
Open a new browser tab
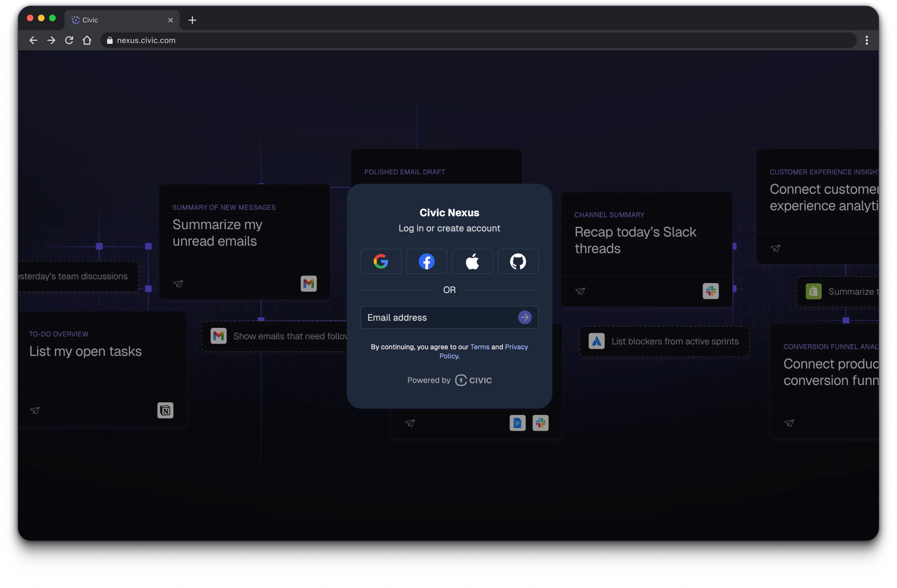(x=192, y=20)
